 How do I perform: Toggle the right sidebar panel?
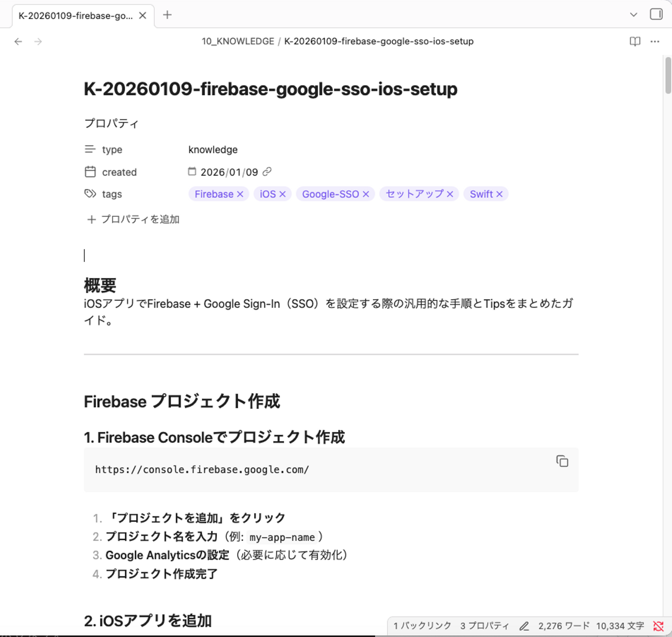point(656,14)
